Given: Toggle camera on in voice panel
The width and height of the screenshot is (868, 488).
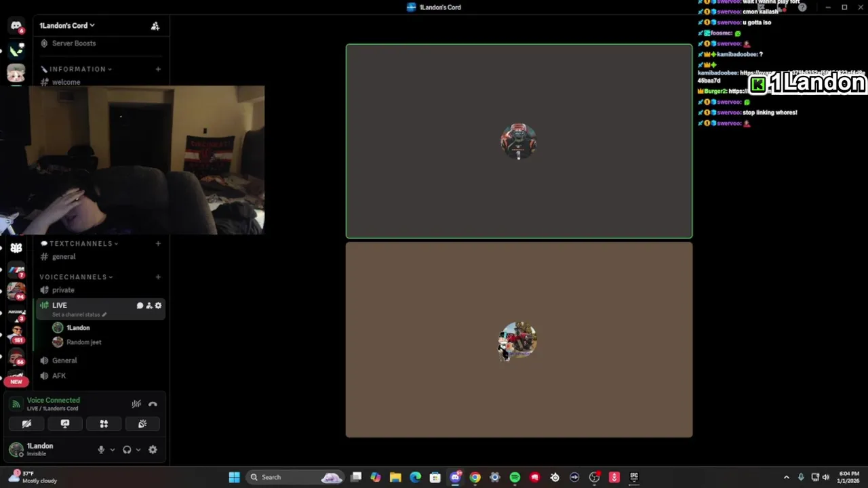Looking at the screenshot, I should 26,424.
